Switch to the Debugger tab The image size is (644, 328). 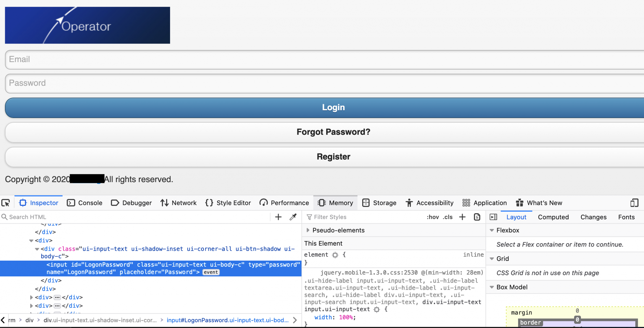[131, 203]
